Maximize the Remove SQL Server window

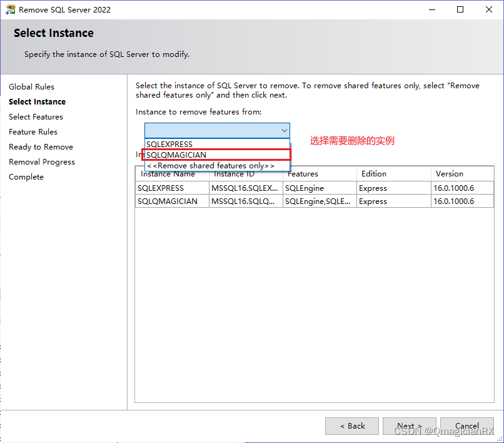460,9
